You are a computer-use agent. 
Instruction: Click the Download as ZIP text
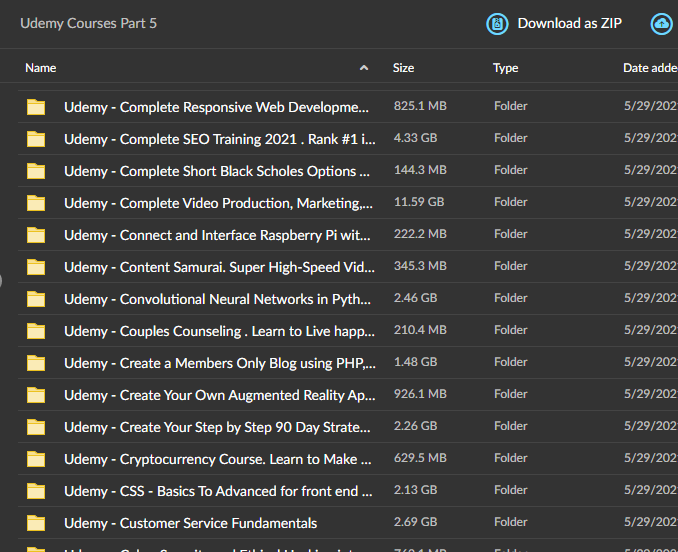(569, 23)
